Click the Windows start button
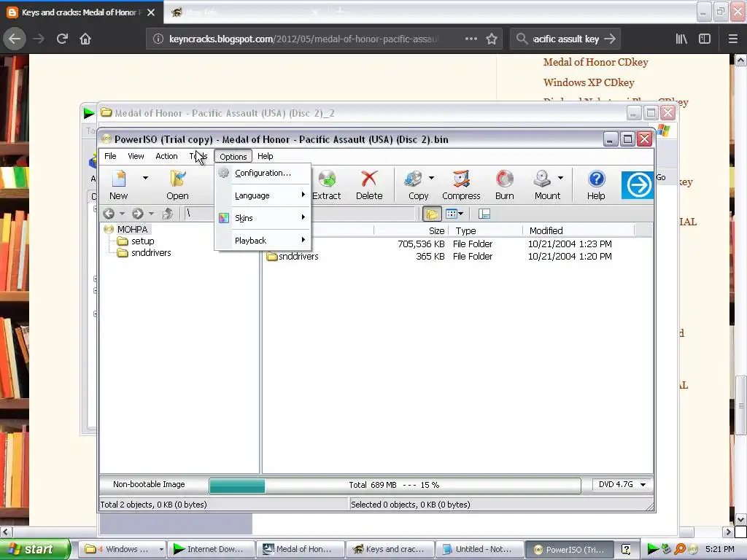The height and width of the screenshot is (560, 747). click(35, 549)
